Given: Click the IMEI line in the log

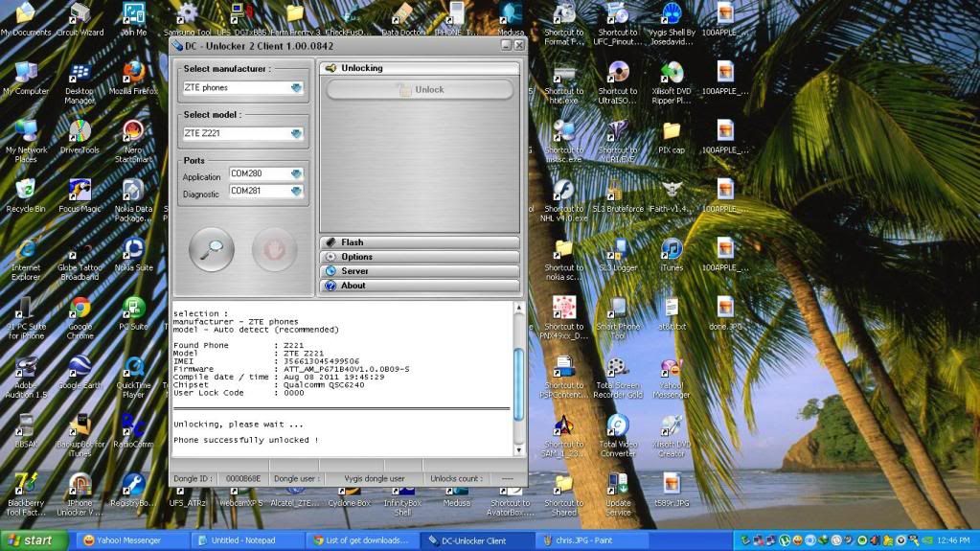Looking at the screenshot, I should click(x=266, y=361).
